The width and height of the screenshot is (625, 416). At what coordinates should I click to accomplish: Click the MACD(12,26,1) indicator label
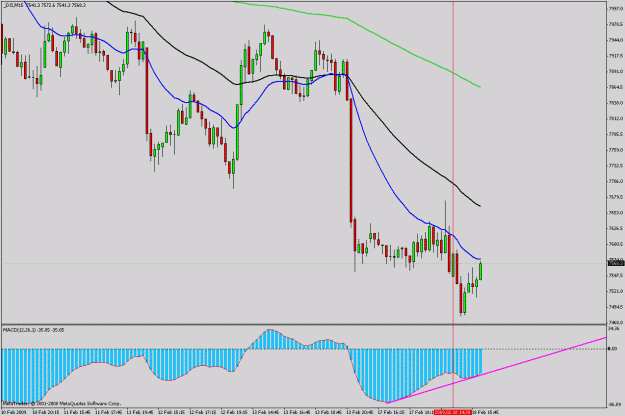pyautogui.click(x=33, y=330)
